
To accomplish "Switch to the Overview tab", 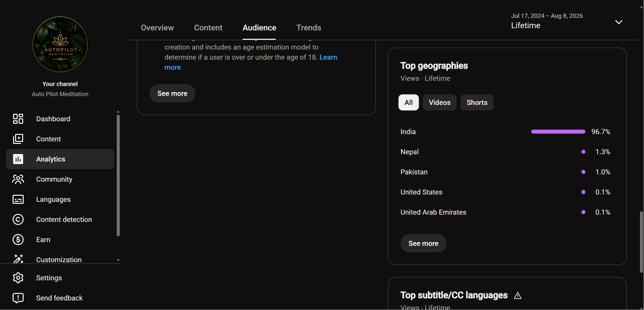I will coord(157,28).
